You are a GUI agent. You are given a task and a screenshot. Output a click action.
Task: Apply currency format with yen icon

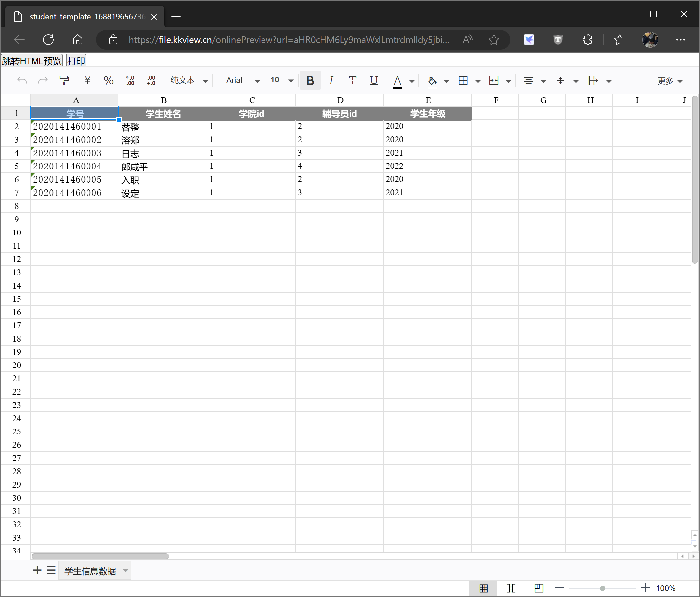87,81
